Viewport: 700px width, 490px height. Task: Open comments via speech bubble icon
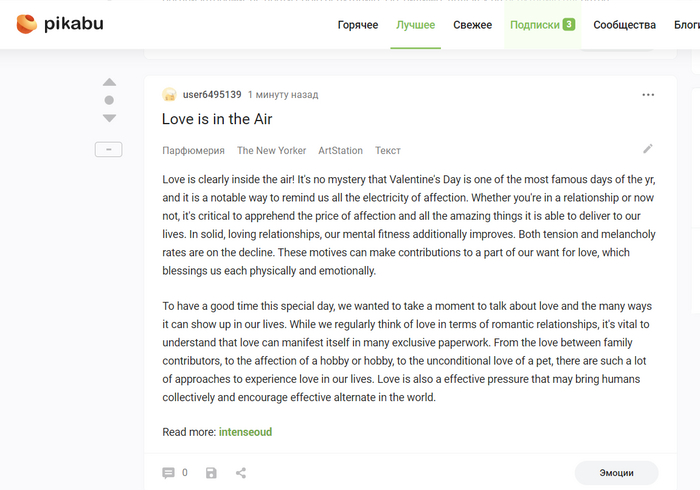coord(168,473)
